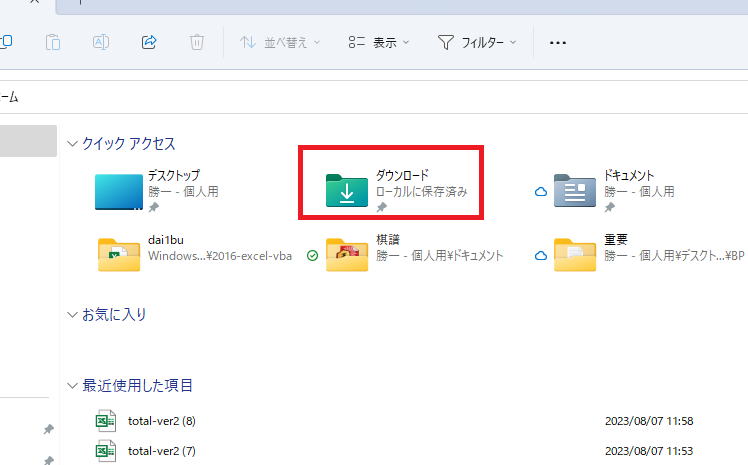Click the Excel icon for total-ver2 (7)
The height and width of the screenshot is (465, 748).
click(105, 451)
